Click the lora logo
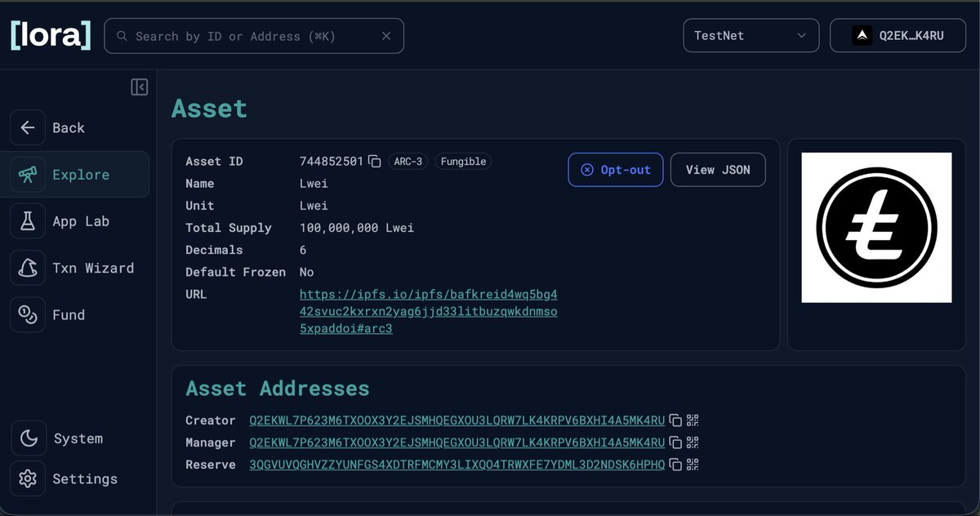The height and width of the screenshot is (516, 980). tap(51, 36)
